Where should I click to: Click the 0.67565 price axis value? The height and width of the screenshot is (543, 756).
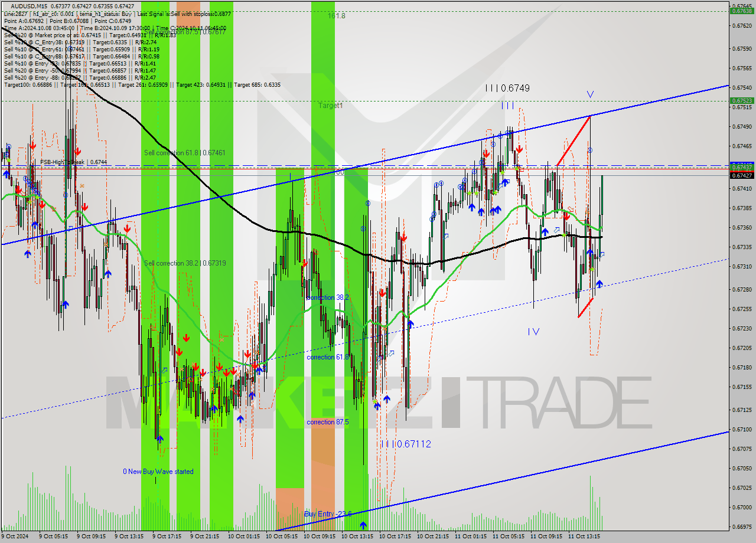(741, 68)
